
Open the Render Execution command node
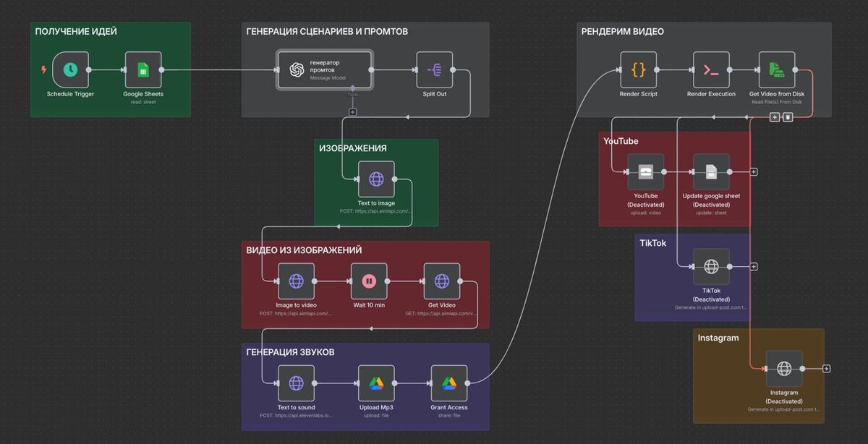point(711,70)
